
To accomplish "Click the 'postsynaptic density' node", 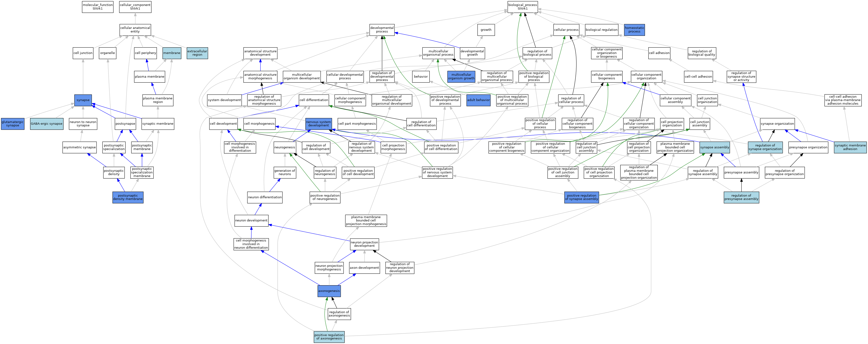I will point(114,173).
